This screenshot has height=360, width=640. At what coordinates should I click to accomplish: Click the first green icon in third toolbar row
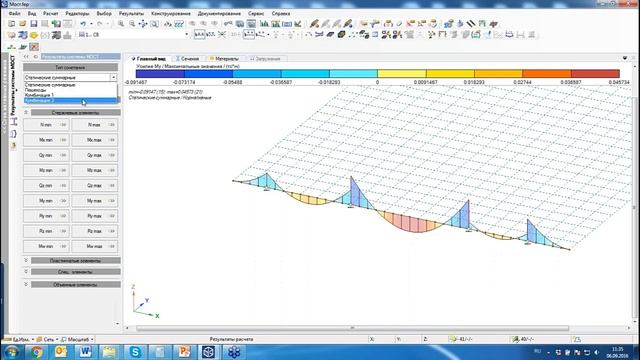(x=11, y=47)
